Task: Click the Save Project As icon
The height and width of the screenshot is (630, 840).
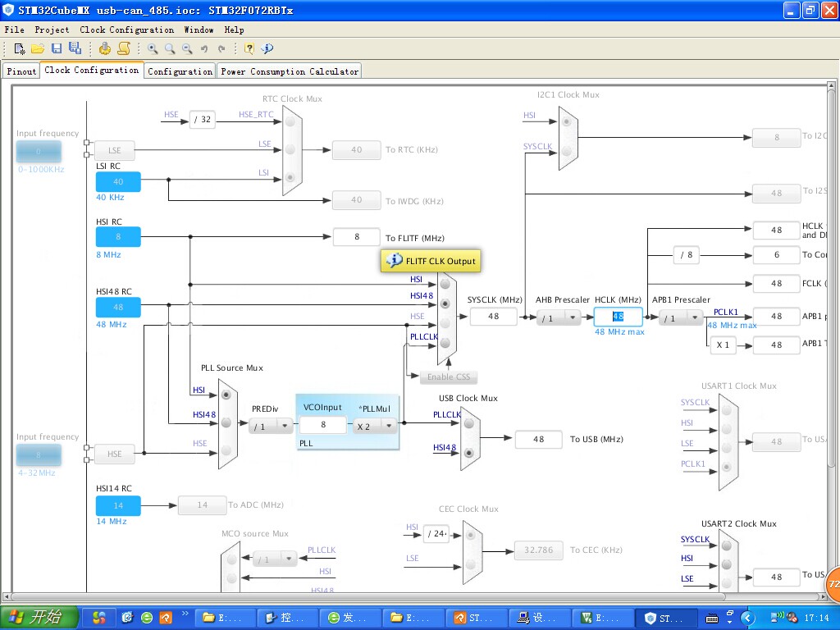Action: [x=75, y=48]
